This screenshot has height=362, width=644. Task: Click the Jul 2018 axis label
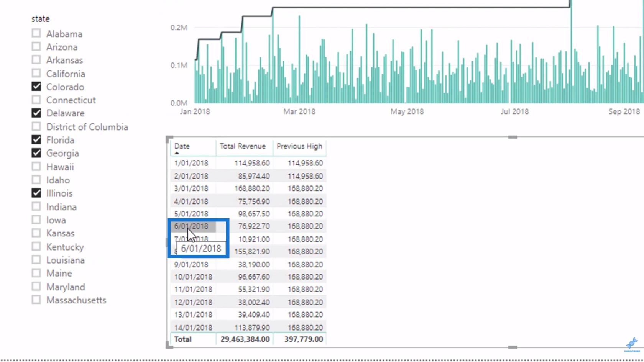514,111
